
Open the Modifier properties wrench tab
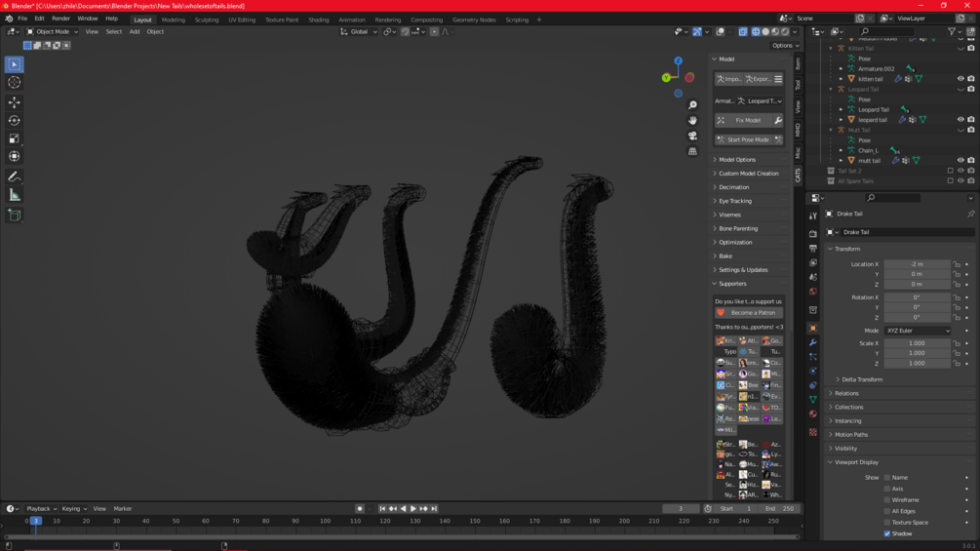[812, 343]
